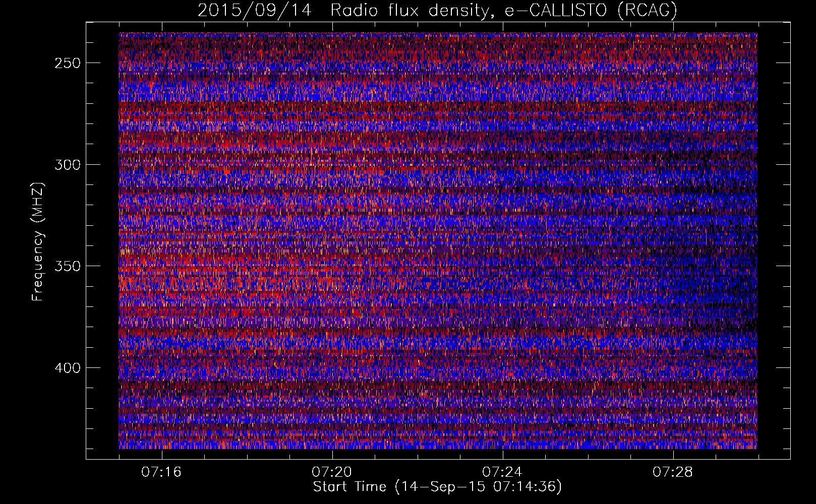This screenshot has width=816, height=504.
Task: Click the 07:24 time tick label
Action: click(502, 472)
